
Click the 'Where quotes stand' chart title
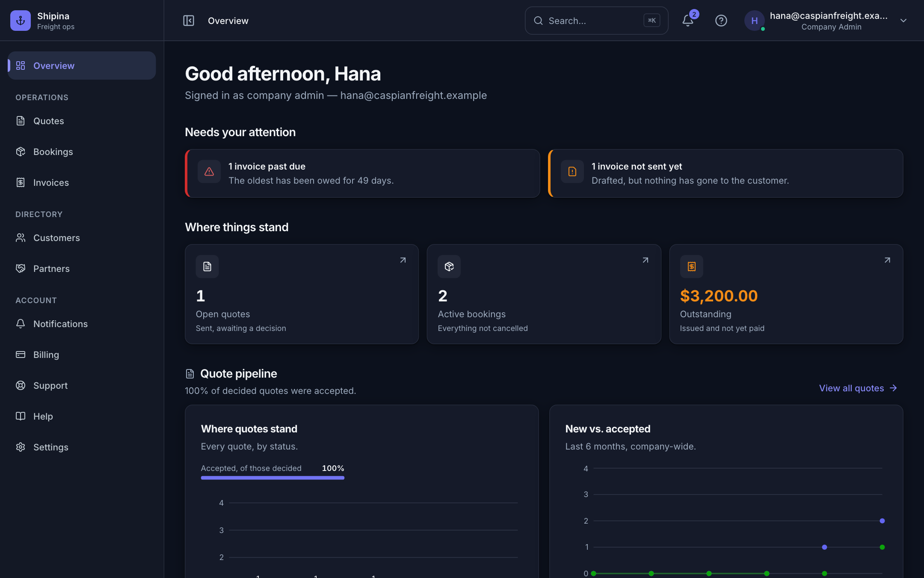249,429
